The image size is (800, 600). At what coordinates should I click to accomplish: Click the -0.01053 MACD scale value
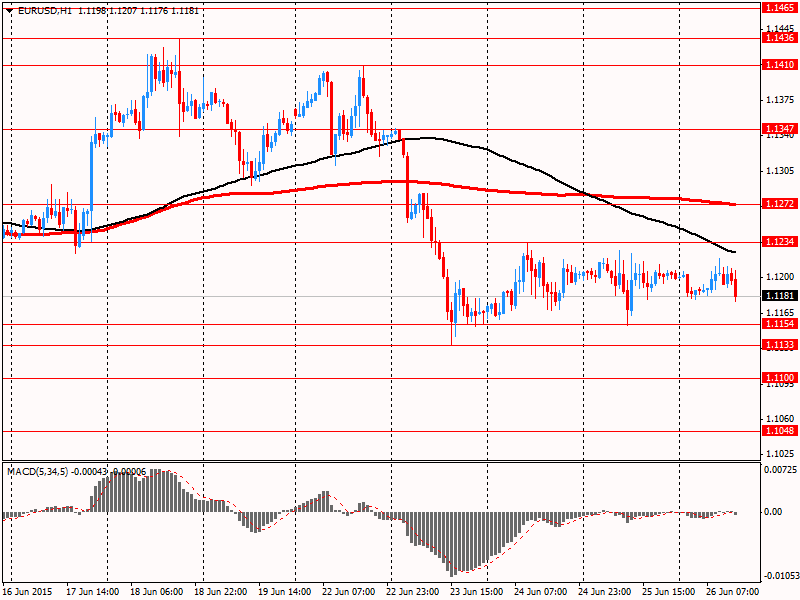[780, 577]
